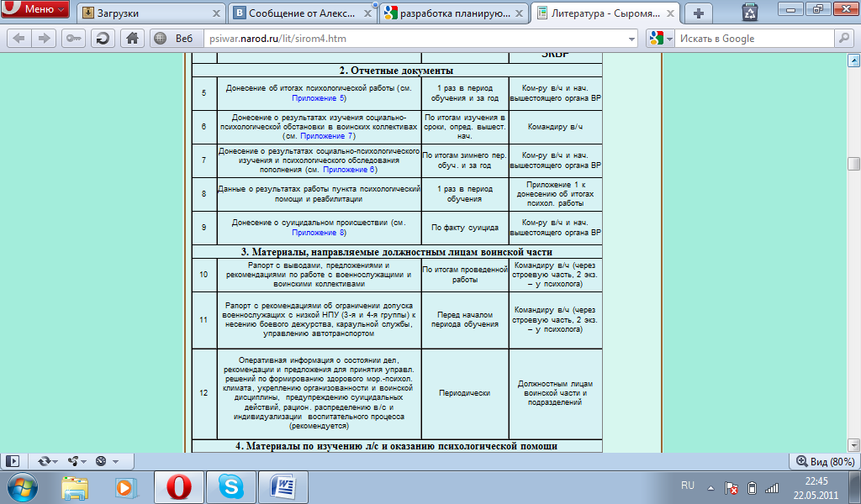The width and height of the screenshot is (861, 504).
Task: Click the row number 12 cell
Action: [203, 393]
